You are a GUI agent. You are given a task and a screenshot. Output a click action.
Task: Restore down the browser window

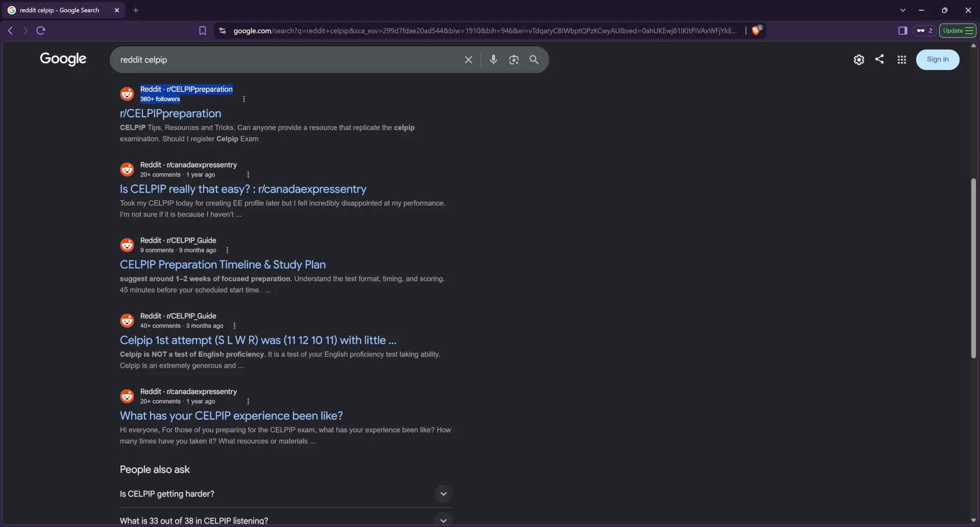tap(945, 10)
